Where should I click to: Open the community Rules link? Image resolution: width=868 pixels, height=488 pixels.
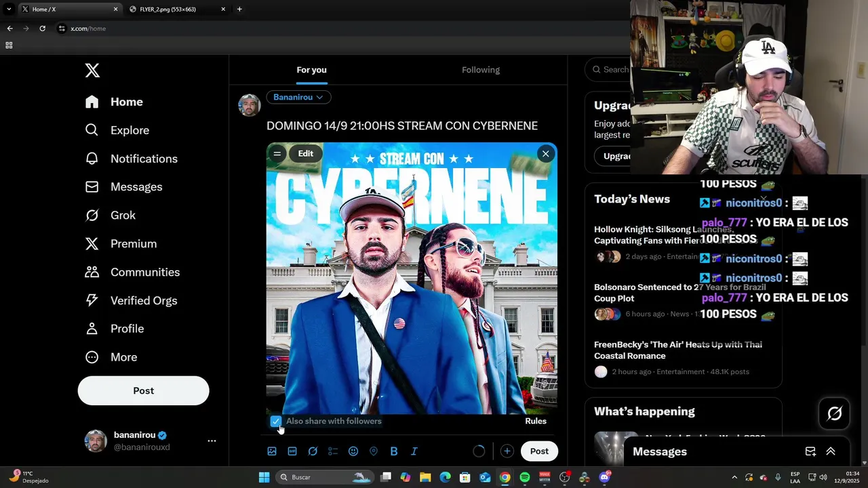[x=536, y=421]
